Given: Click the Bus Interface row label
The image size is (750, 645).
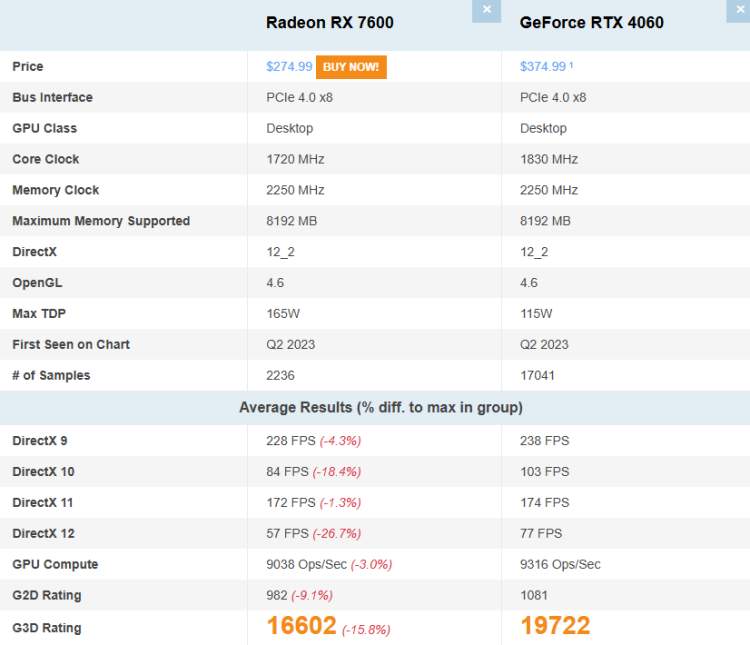Looking at the screenshot, I should pos(53,97).
